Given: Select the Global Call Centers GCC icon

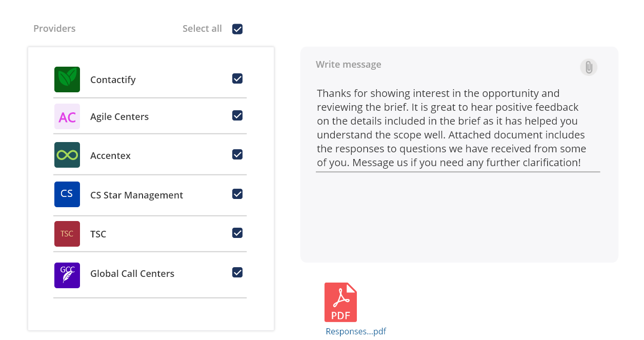Looking at the screenshot, I should point(67,275).
